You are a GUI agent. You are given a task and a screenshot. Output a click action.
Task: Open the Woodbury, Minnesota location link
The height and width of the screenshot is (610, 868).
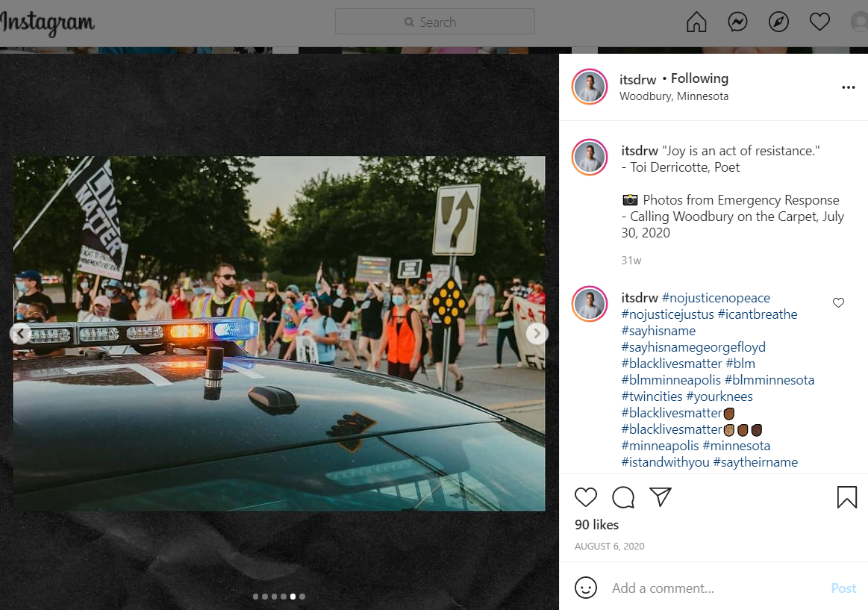tap(674, 96)
